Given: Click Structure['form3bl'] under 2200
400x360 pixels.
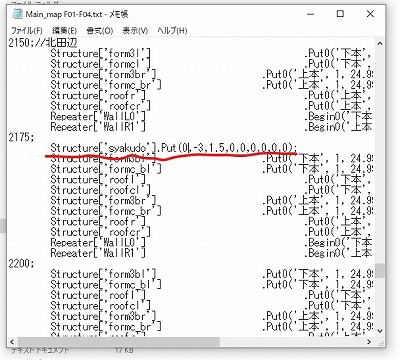Looking at the screenshot, I should tap(103, 274).
